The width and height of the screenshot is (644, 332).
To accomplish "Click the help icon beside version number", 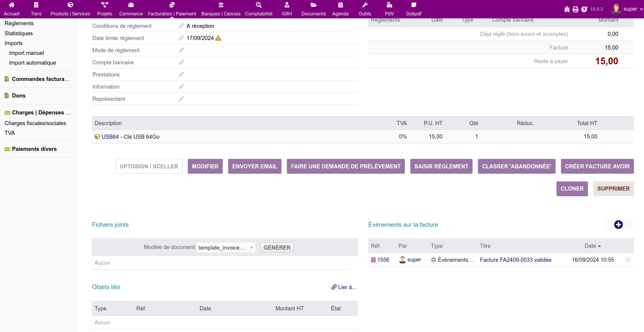I will (x=584, y=9).
